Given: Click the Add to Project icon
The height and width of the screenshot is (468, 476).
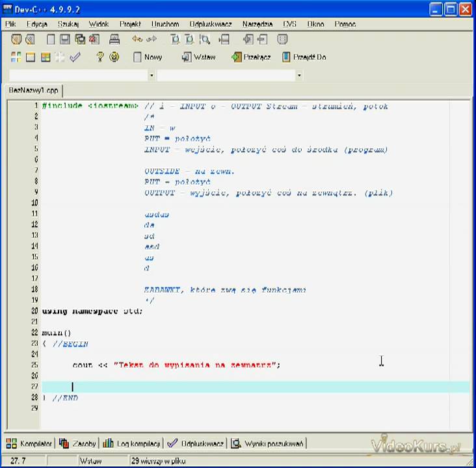Looking at the screenshot, I should point(248,40).
